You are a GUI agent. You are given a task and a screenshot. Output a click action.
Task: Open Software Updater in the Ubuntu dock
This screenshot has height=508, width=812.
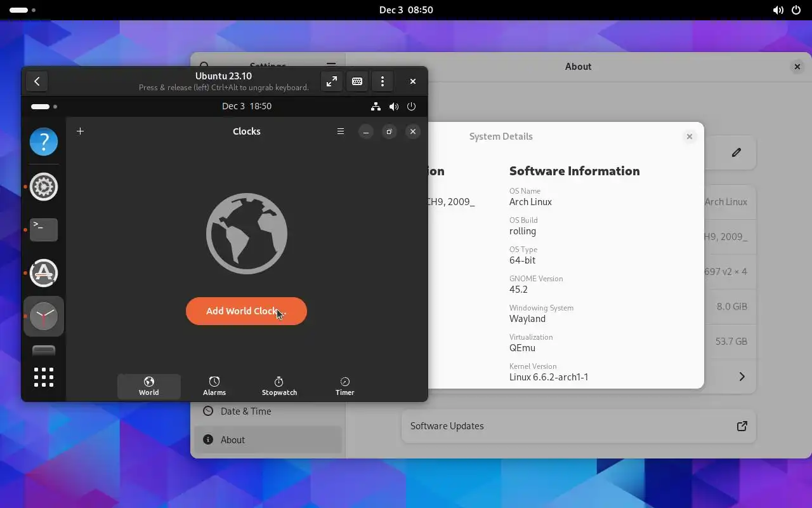[x=44, y=272]
